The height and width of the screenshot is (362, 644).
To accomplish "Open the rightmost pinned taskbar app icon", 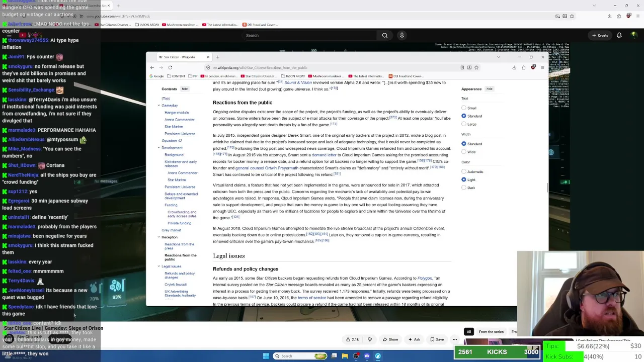I will tap(378, 356).
